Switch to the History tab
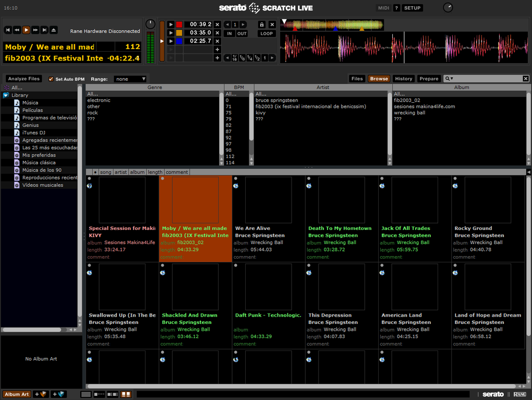The height and width of the screenshot is (400, 532). point(403,79)
